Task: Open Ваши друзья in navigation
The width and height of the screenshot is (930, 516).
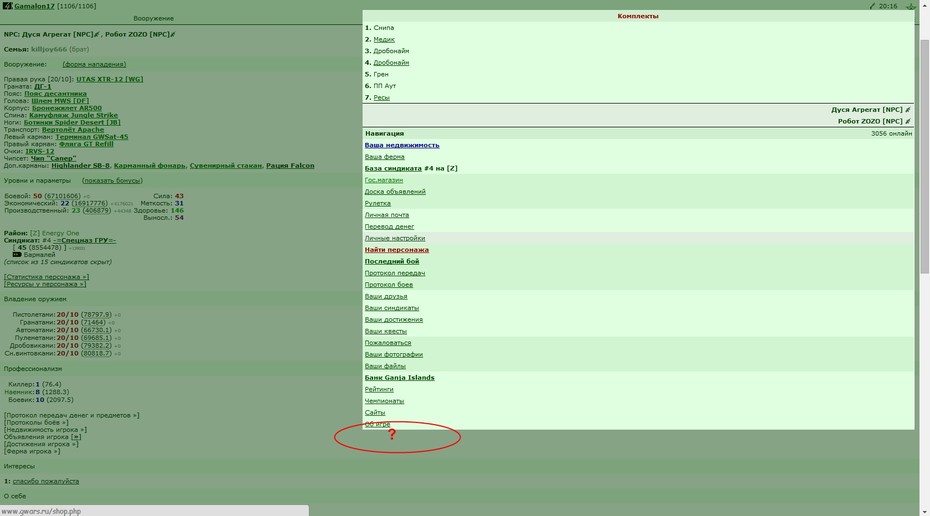Action: 386,296
